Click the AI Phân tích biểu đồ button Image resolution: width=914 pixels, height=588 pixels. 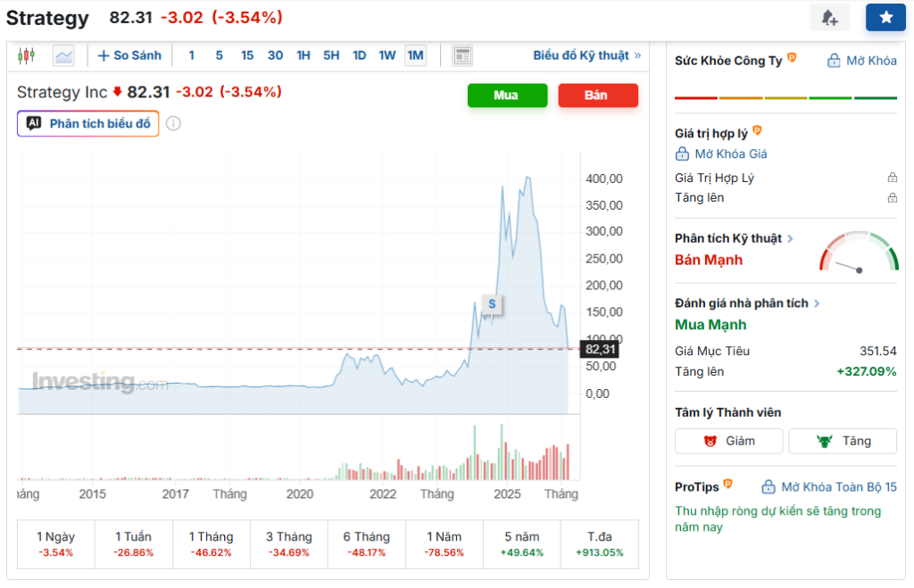[88, 123]
